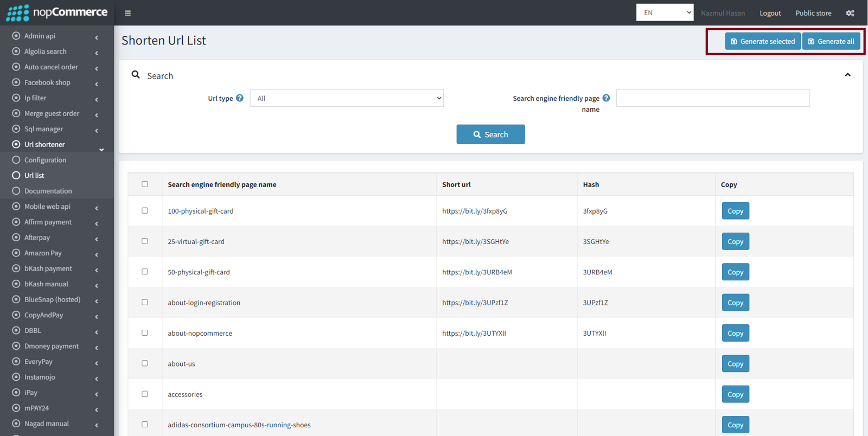This screenshot has height=436, width=868.
Task: Copy the about-nopcommerce short url
Action: coord(736,333)
